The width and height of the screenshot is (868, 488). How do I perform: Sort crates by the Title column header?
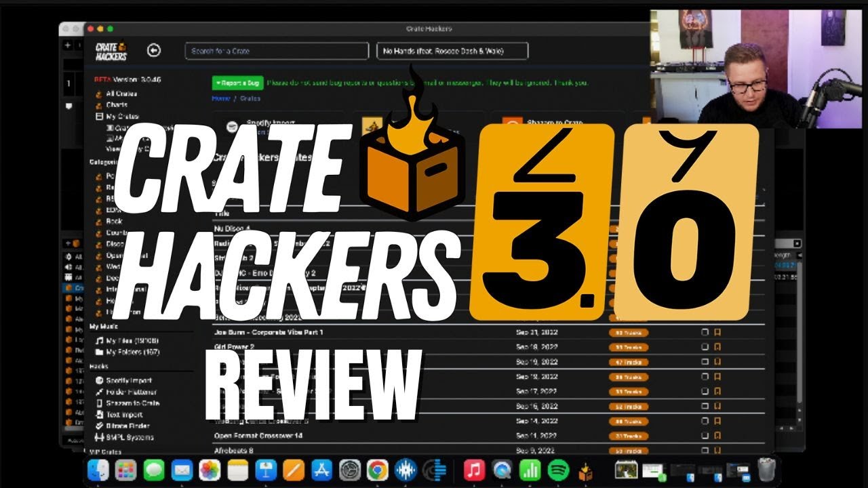point(221,213)
